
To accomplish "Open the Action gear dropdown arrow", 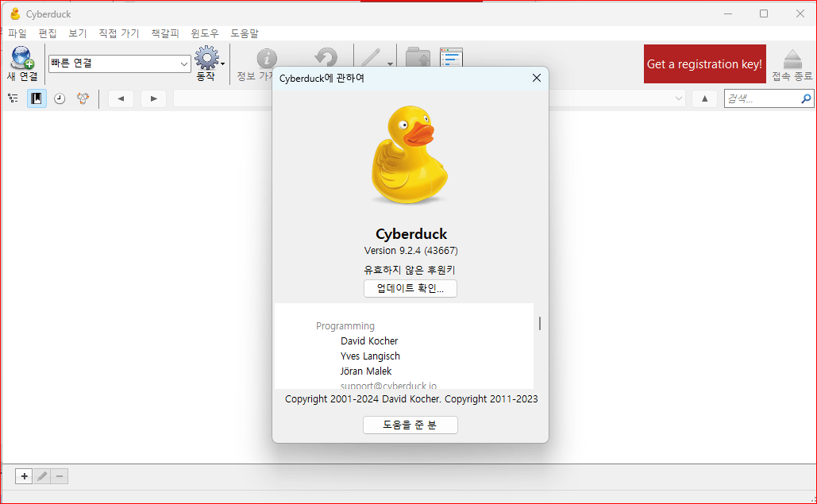I will 223,63.
